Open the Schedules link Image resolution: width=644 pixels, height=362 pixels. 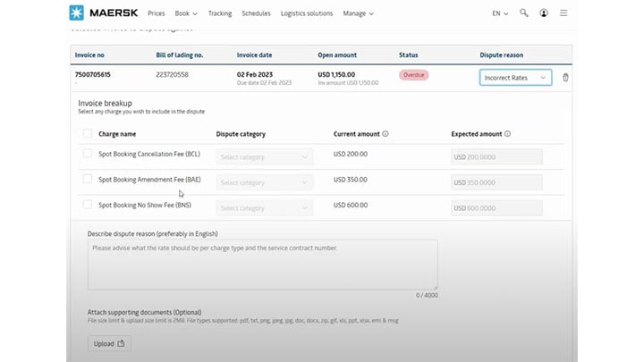[x=256, y=14]
